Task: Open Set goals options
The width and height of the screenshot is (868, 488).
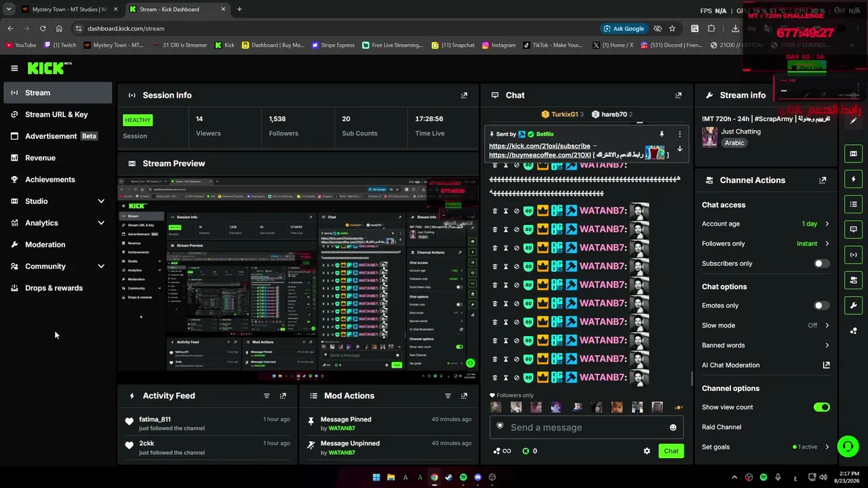Action: [x=766, y=447]
